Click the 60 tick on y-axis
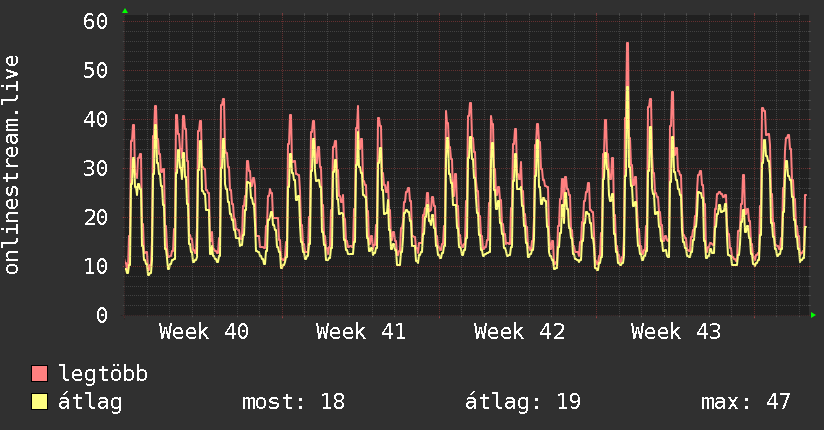This screenshot has width=824, height=430. tap(95, 22)
